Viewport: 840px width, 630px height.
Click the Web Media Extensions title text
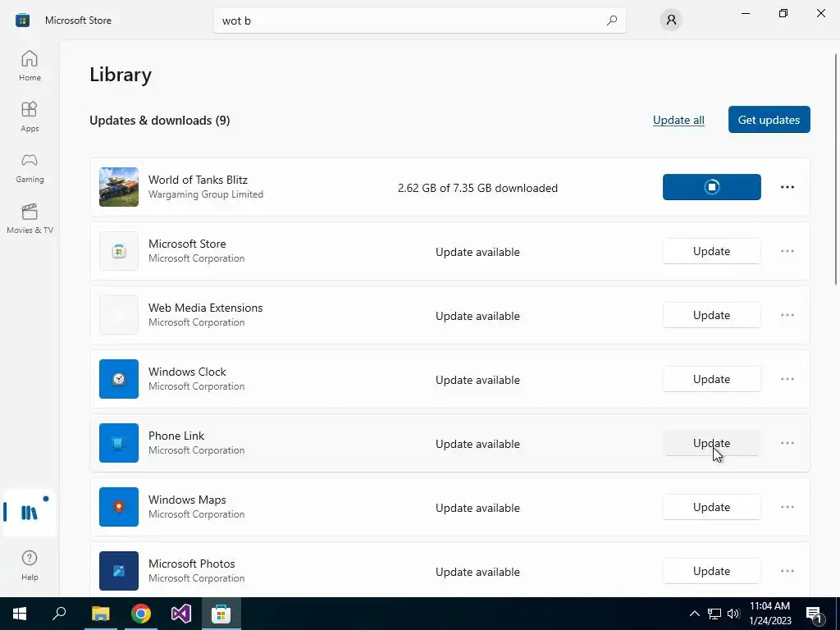[x=205, y=308]
